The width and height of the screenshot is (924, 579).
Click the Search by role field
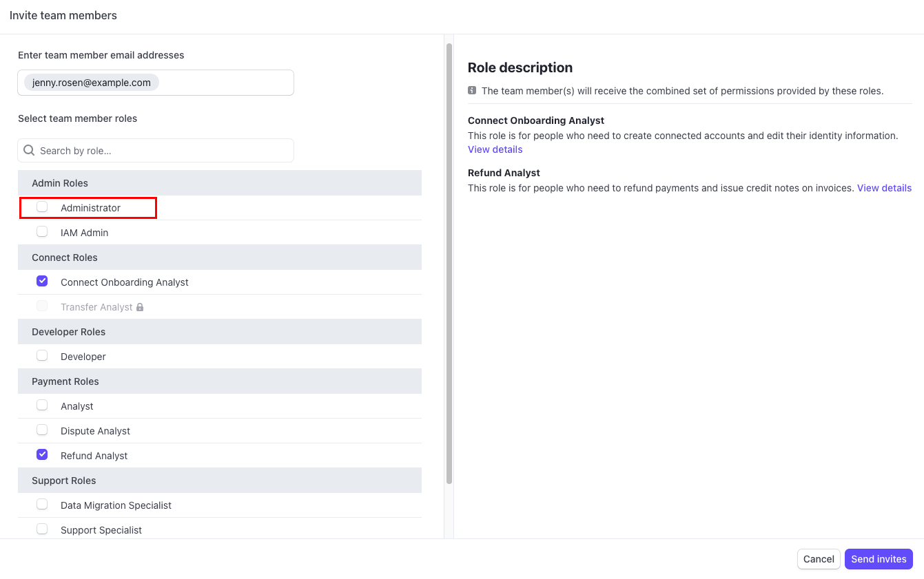tap(162, 151)
